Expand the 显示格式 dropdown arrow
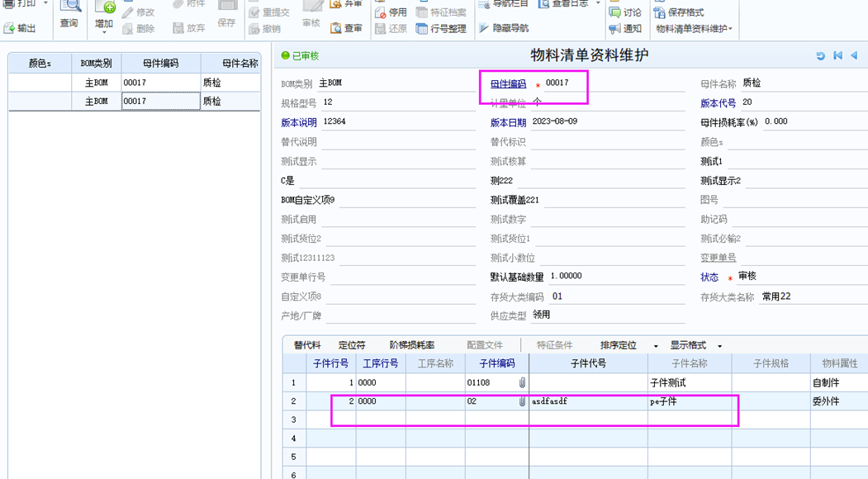This screenshot has width=868, height=479. point(719,346)
